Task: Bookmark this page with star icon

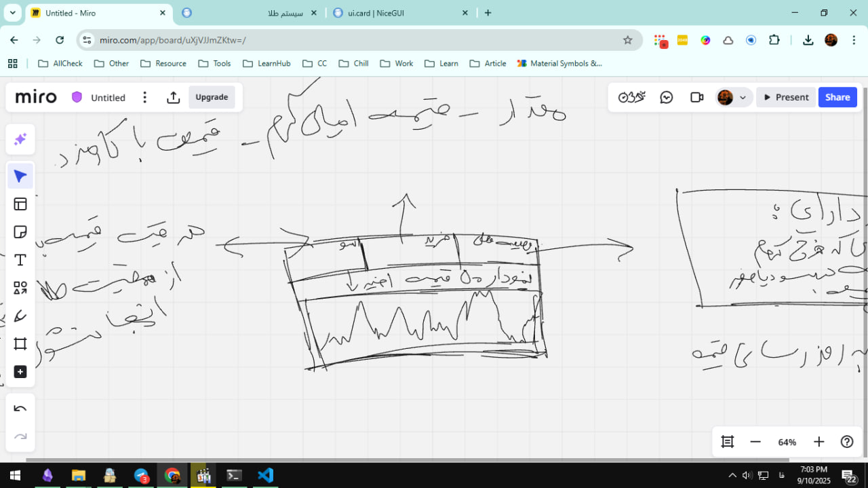Action: (627, 40)
